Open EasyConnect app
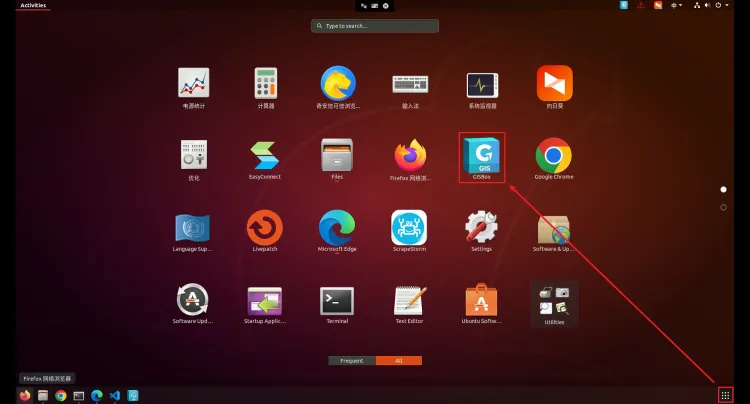The height and width of the screenshot is (404, 750). pos(264,155)
